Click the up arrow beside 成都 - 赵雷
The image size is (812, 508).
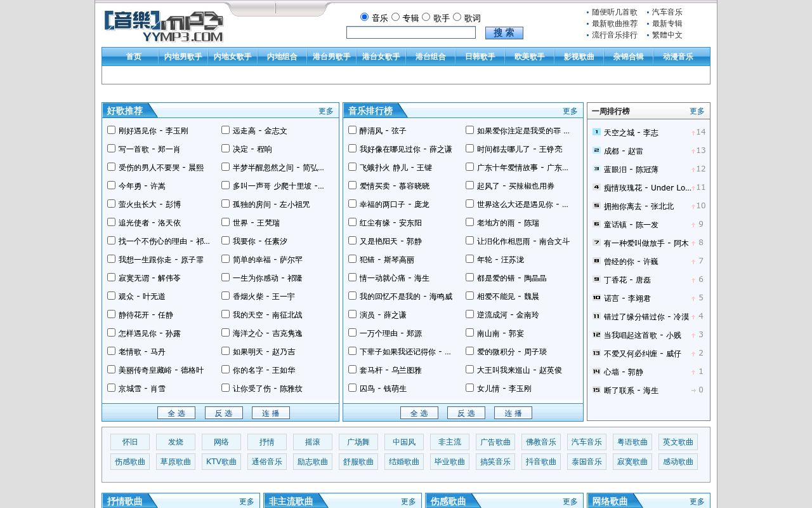(x=693, y=151)
